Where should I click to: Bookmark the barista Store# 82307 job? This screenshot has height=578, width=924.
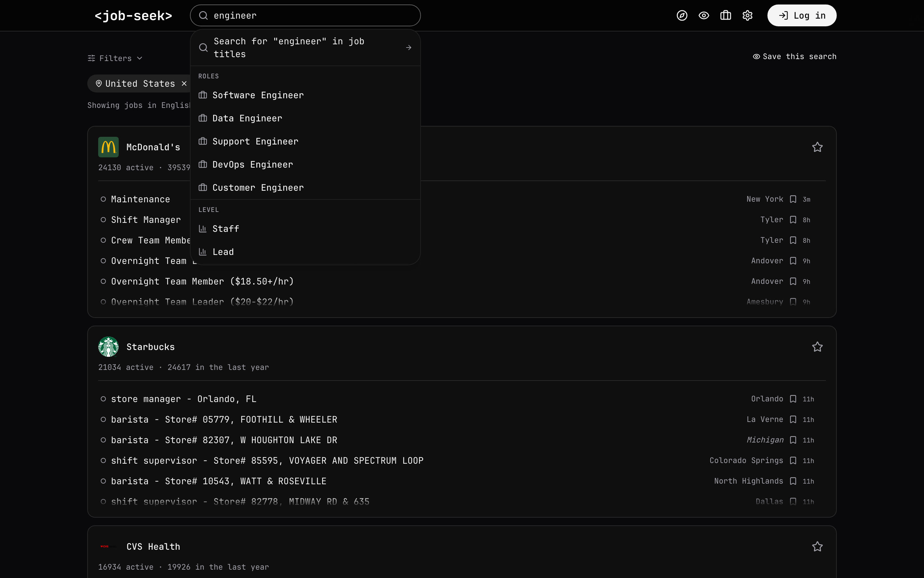(793, 440)
